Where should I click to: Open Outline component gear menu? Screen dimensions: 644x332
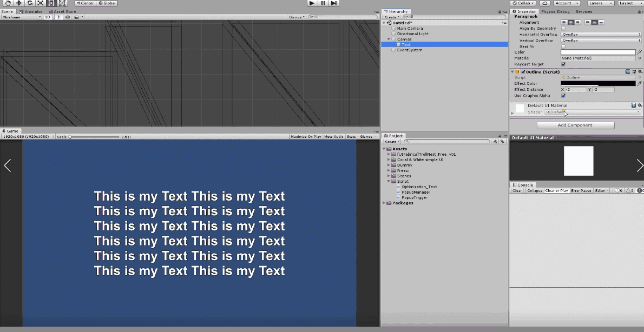(x=640, y=72)
